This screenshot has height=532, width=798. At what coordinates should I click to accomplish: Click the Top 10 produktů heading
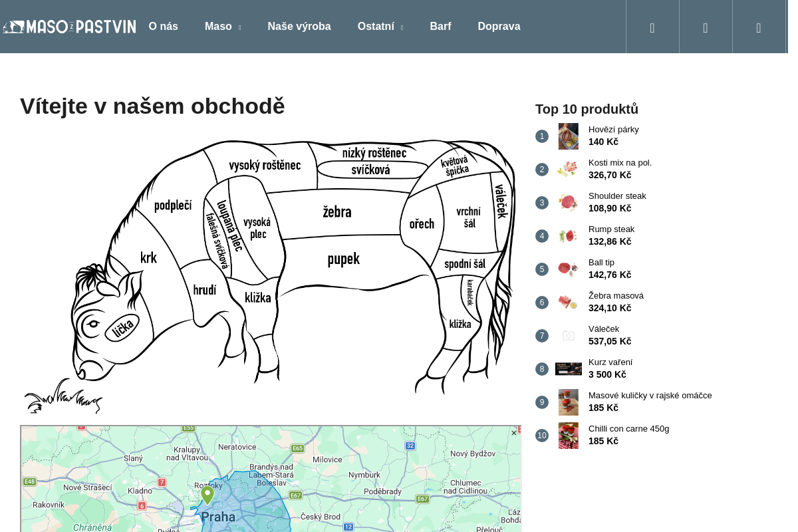coord(587,109)
